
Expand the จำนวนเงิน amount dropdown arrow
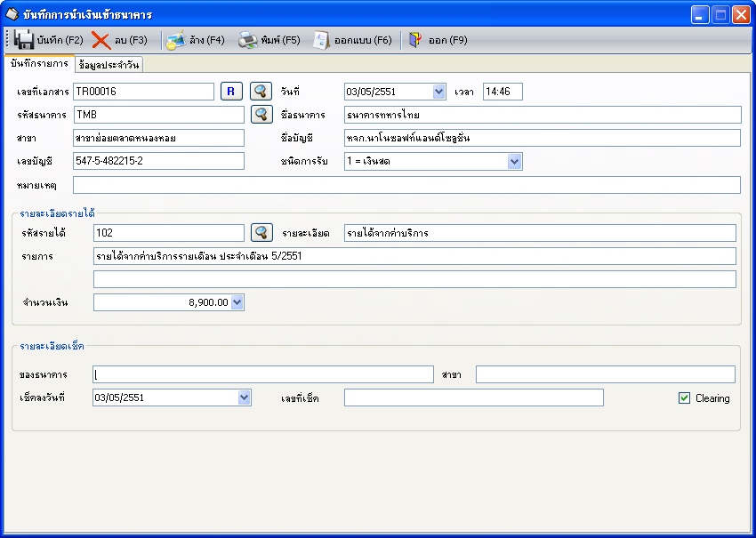coord(237,302)
